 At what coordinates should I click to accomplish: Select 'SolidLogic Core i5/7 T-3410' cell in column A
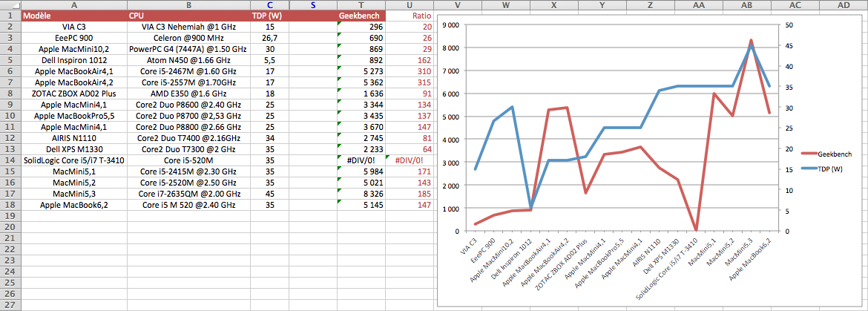74,160
